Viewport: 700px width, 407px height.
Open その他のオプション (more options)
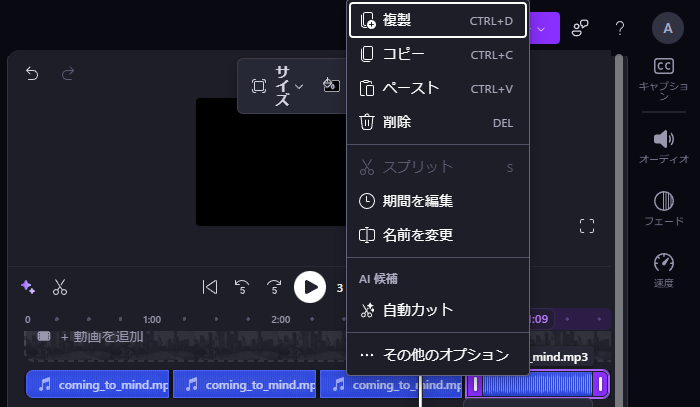pyautogui.click(x=438, y=355)
